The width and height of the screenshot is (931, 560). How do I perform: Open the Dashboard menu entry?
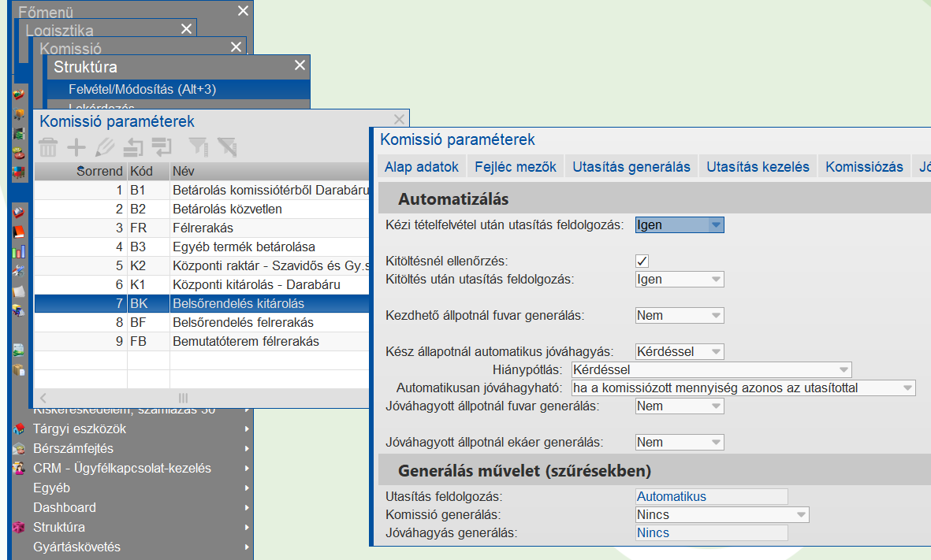(64, 508)
